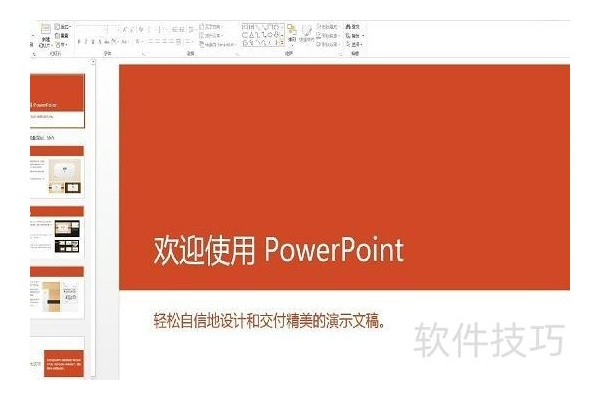Open the Shape Effects (形状效果) menu
This screenshot has height=400, width=600.
(x=328, y=44)
